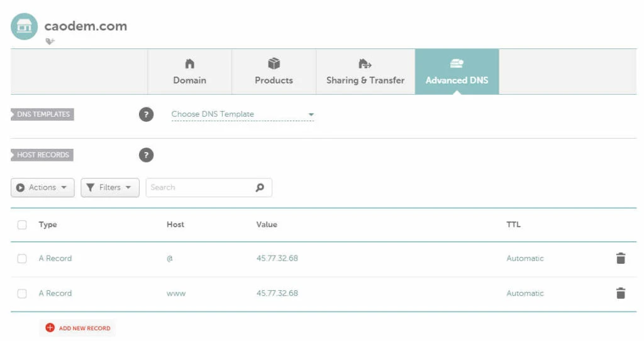Switch to the Domain tab
The image size is (644, 341).
189,72
